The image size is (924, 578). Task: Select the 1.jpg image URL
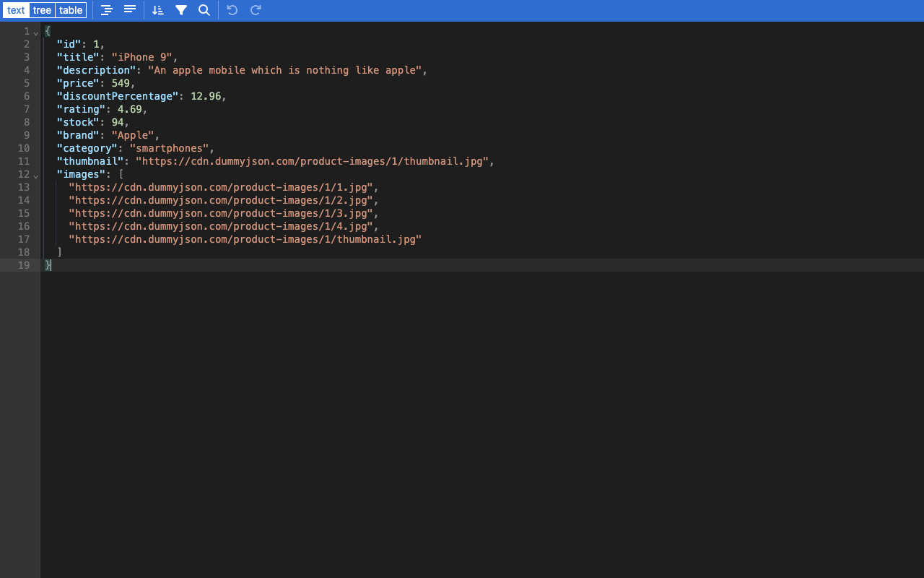[221, 187]
